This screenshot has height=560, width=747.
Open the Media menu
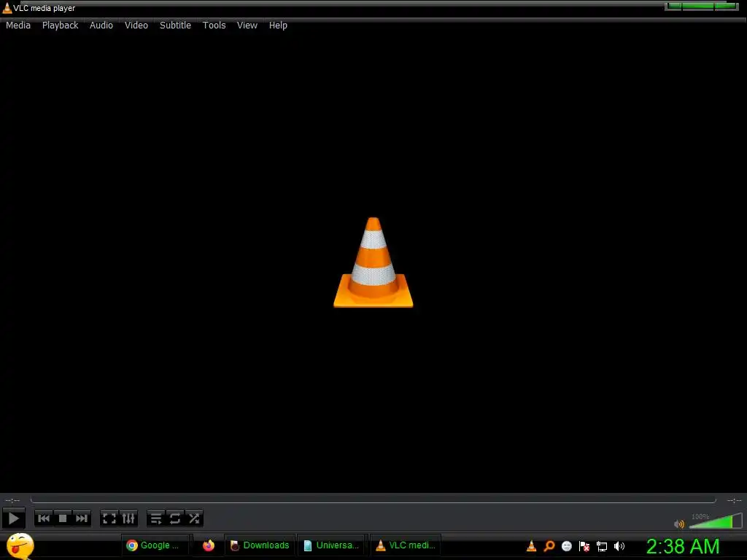point(18,26)
